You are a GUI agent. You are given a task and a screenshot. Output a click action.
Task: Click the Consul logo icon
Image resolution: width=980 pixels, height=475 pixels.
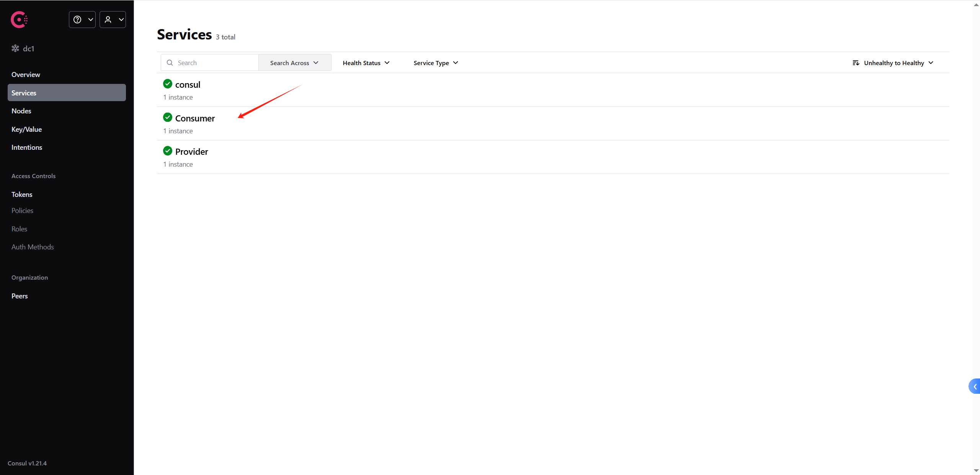pyautogui.click(x=19, y=20)
